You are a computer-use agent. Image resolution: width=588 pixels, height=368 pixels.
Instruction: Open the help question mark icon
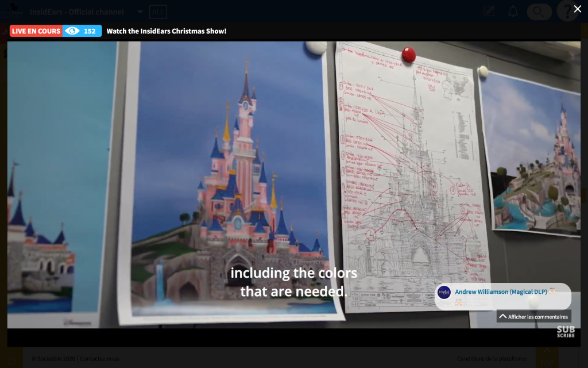coord(567,11)
